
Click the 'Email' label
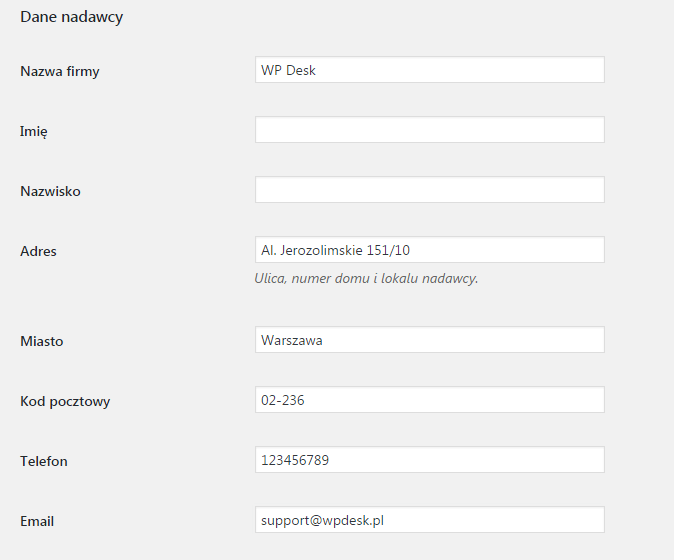click(x=37, y=521)
